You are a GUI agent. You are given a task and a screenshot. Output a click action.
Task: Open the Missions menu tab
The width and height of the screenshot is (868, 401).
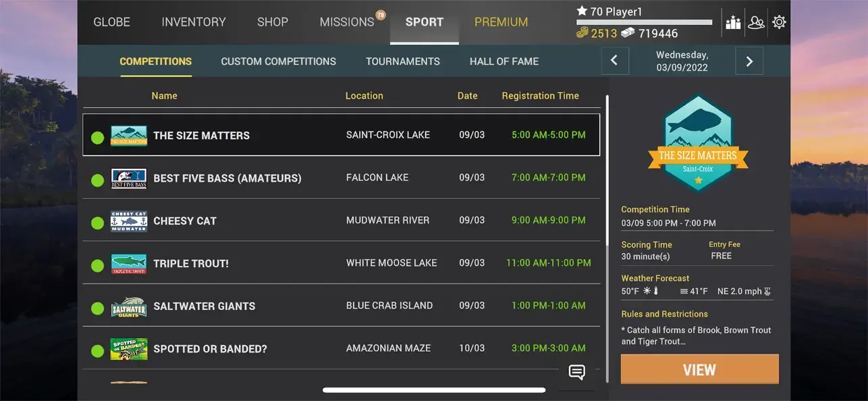[x=346, y=22]
